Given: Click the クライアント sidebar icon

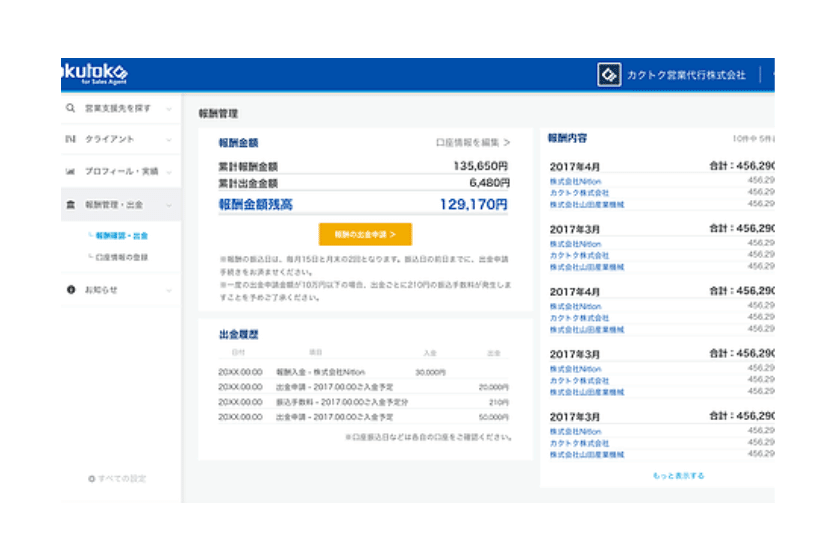Looking at the screenshot, I should pyautogui.click(x=70, y=139).
